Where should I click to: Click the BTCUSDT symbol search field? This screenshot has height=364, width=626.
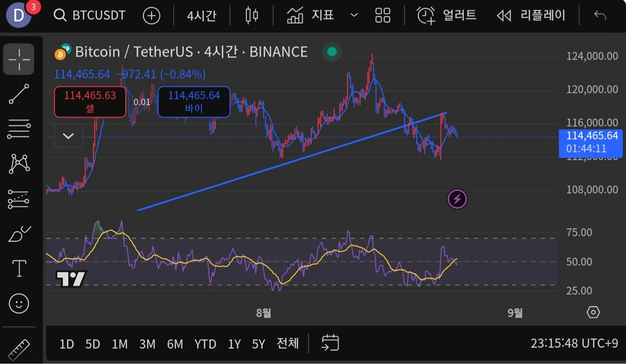90,16
